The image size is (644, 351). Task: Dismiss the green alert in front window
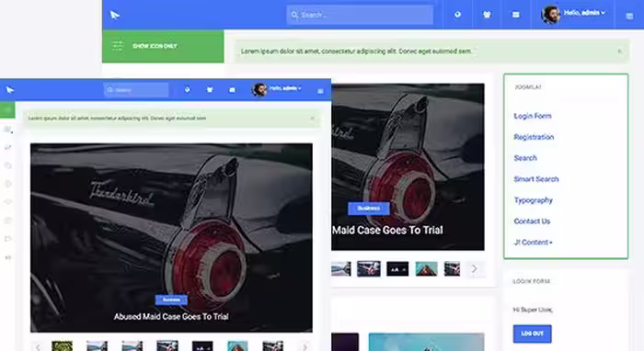313,119
